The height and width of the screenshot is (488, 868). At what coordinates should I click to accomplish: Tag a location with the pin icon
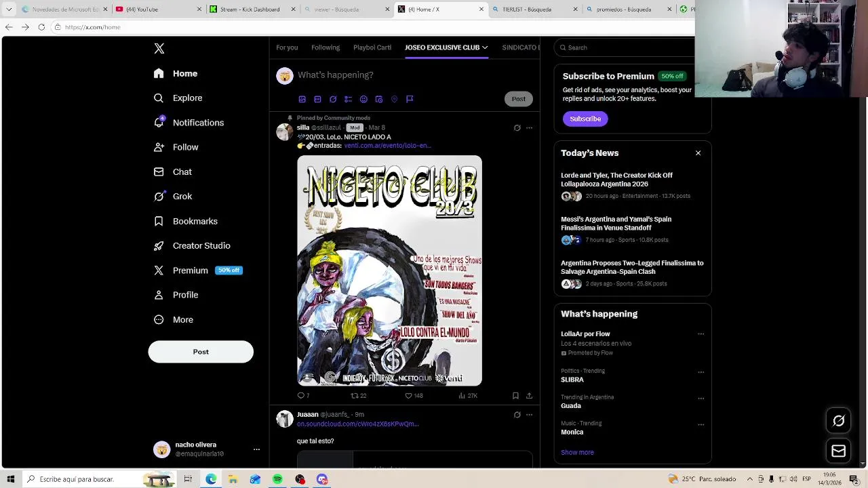394,99
